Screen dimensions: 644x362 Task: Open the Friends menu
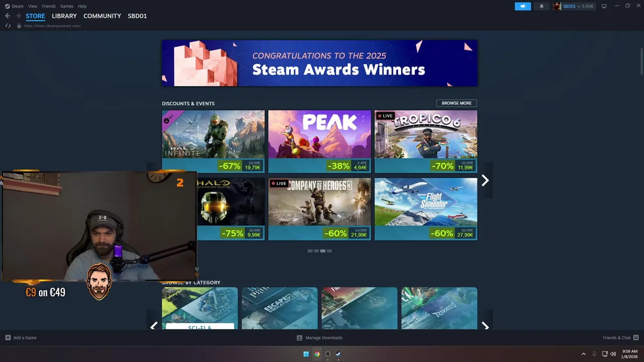[49, 6]
